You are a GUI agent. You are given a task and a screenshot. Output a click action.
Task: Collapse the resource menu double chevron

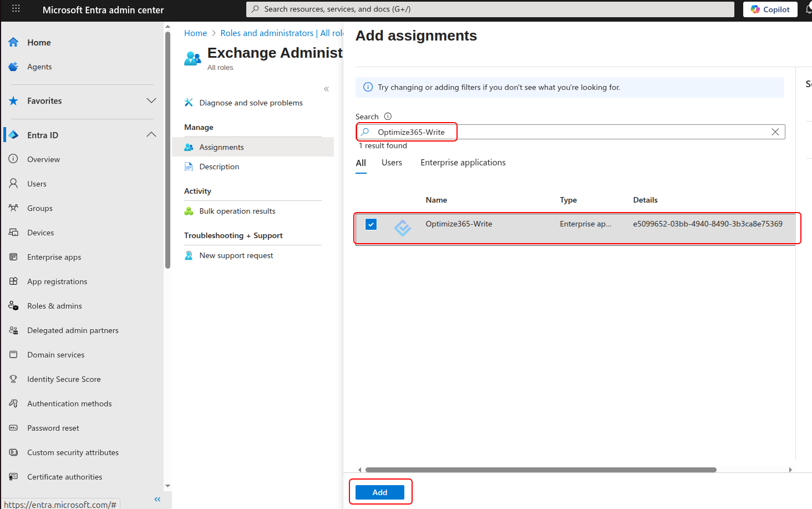[326, 89]
